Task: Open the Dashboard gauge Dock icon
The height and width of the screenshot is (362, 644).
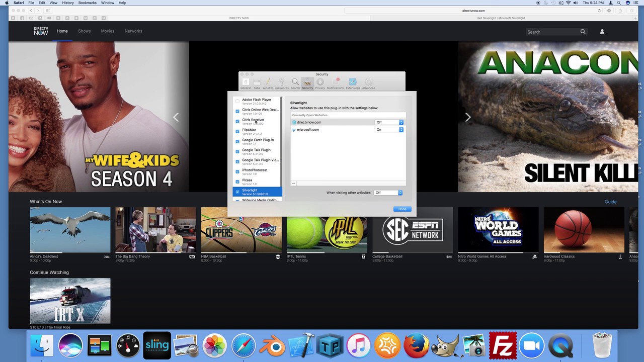Action: 128,346
